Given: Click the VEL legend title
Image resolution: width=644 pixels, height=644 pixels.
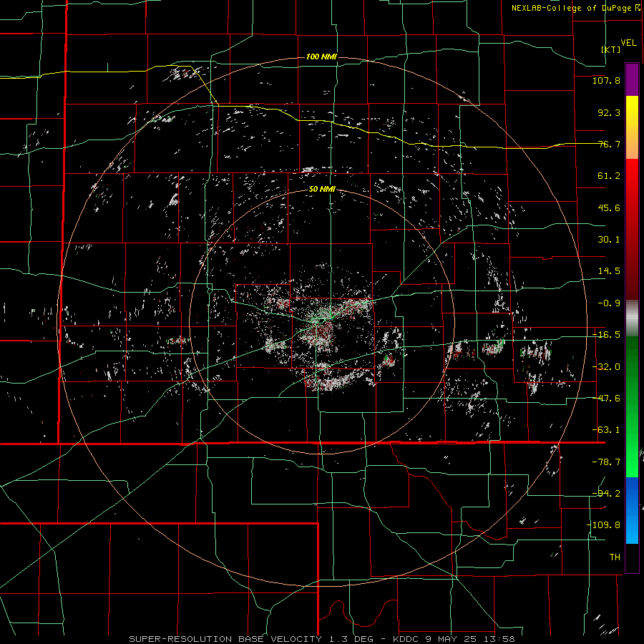Looking at the screenshot, I should [628, 43].
